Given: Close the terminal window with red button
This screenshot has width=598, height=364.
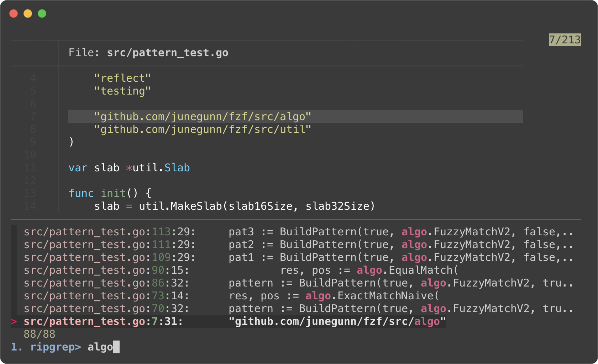Looking at the screenshot, I should click(x=14, y=14).
